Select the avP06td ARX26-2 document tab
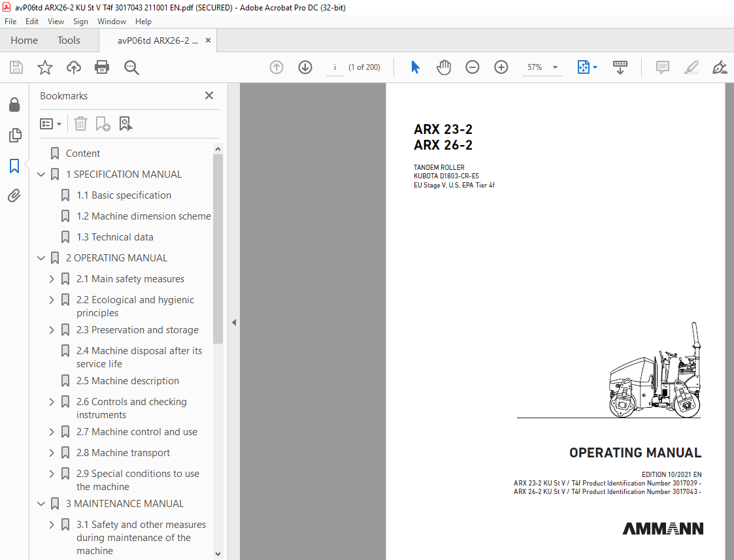Screen dimensions: 734x560 point(158,41)
